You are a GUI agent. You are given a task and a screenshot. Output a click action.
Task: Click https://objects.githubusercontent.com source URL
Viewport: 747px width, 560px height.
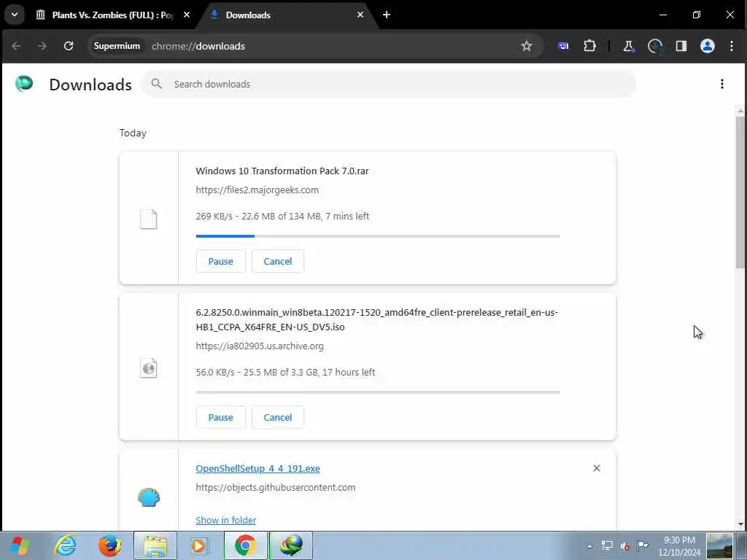click(275, 488)
